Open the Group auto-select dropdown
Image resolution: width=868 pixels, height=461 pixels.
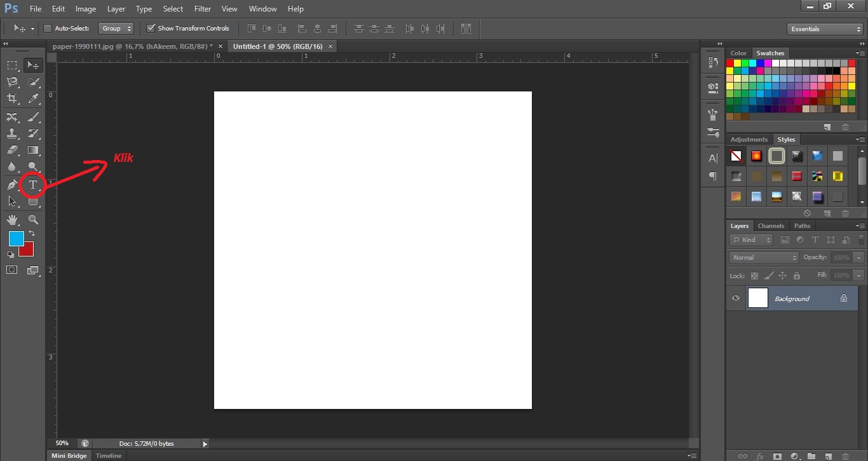(117, 29)
